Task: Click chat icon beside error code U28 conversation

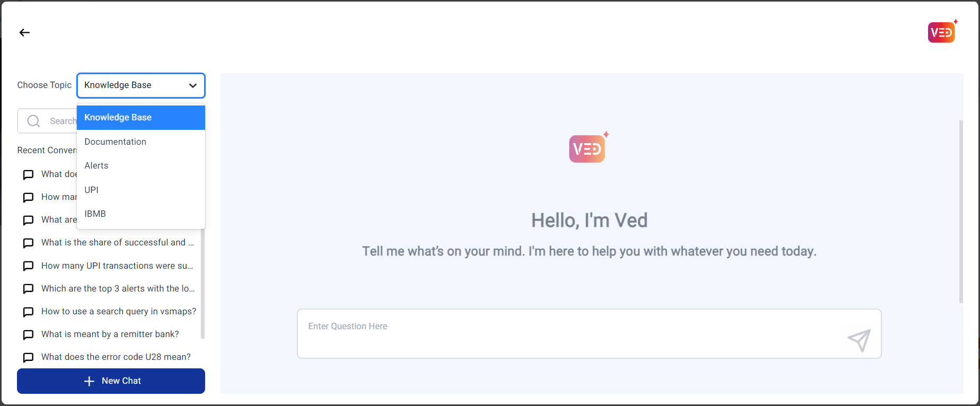Action: tap(29, 357)
